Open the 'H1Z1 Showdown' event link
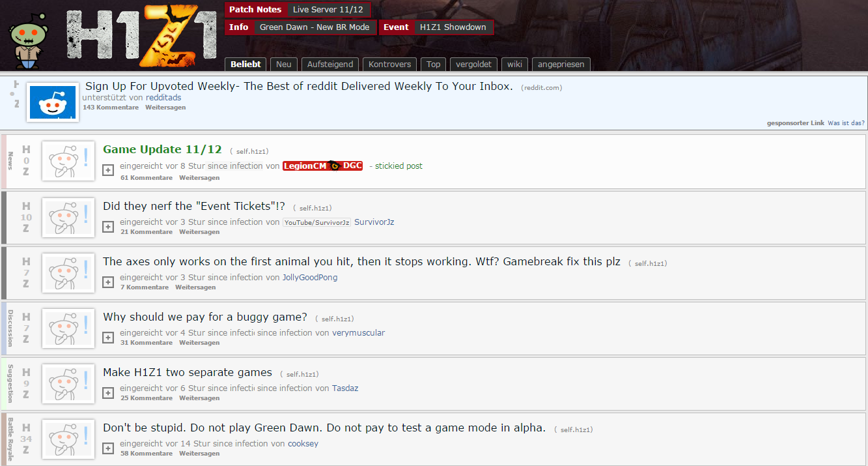Image resolution: width=868 pixels, height=466 pixels. pyautogui.click(x=453, y=27)
